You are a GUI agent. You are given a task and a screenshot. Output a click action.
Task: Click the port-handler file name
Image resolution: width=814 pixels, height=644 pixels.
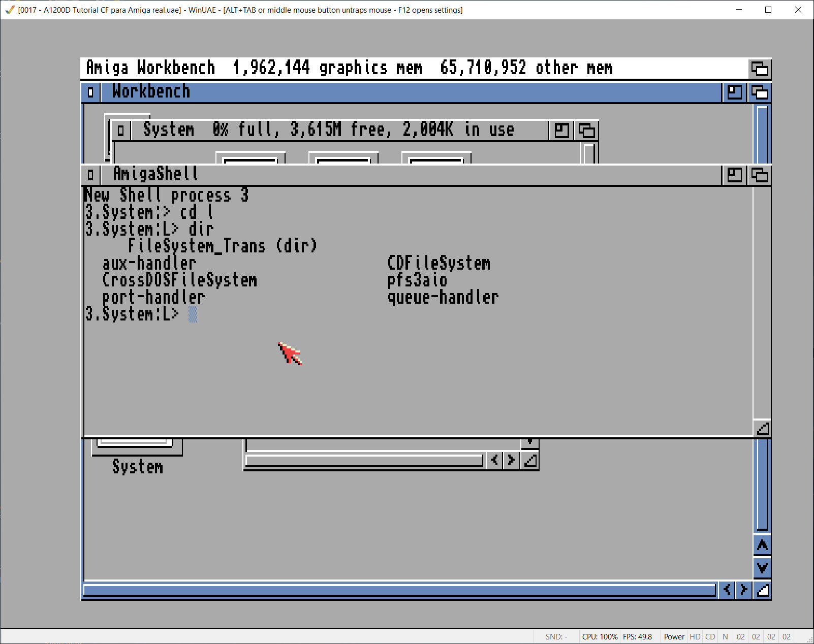coord(153,297)
